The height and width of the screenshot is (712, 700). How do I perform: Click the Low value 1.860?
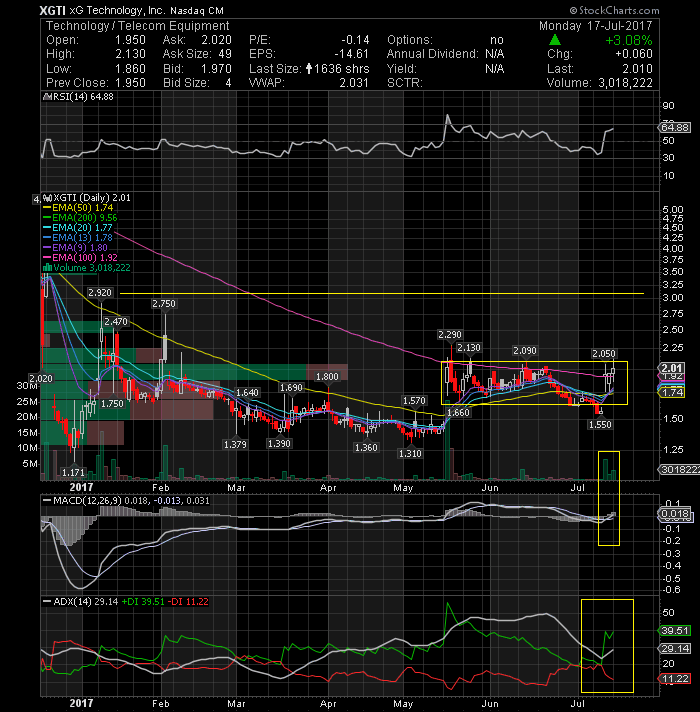tap(130, 69)
